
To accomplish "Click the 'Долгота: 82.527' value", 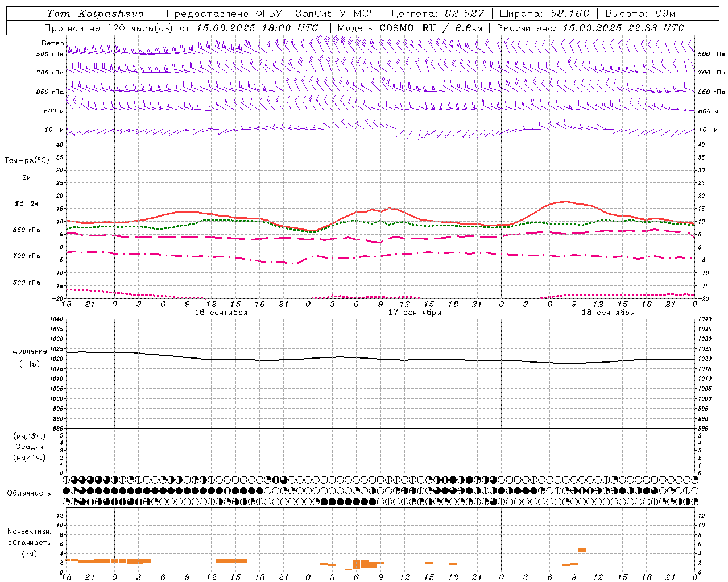I will 437,14.
